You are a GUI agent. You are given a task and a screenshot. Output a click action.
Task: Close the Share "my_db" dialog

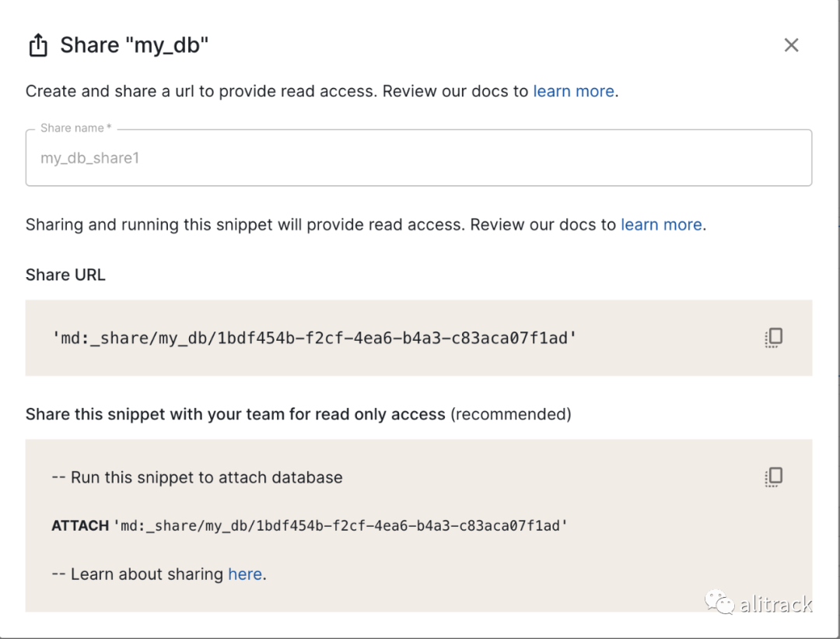tap(791, 45)
